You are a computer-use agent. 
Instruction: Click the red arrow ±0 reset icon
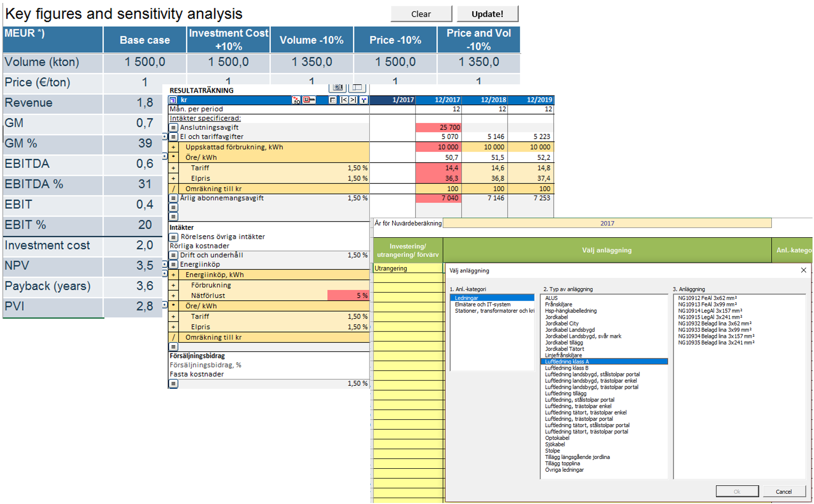coord(296,100)
